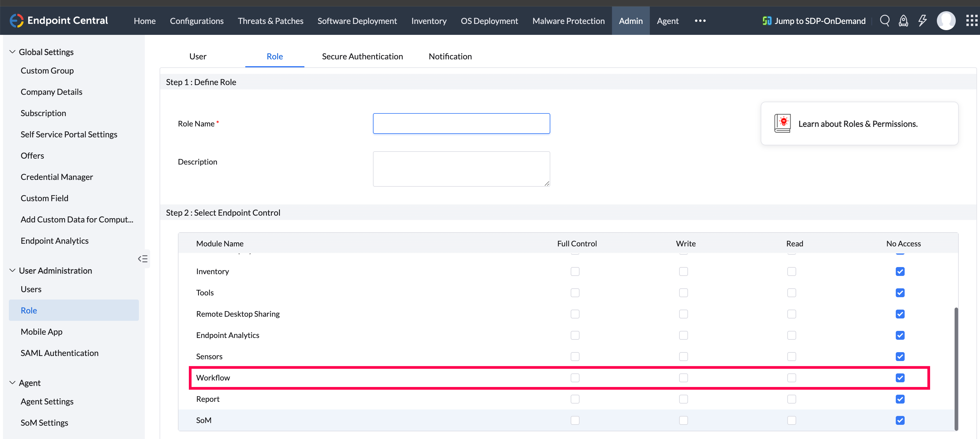Viewport: 980px width, 439px height.
Task: Collapse the User Administration section
Action: click(x=12, y=270)
